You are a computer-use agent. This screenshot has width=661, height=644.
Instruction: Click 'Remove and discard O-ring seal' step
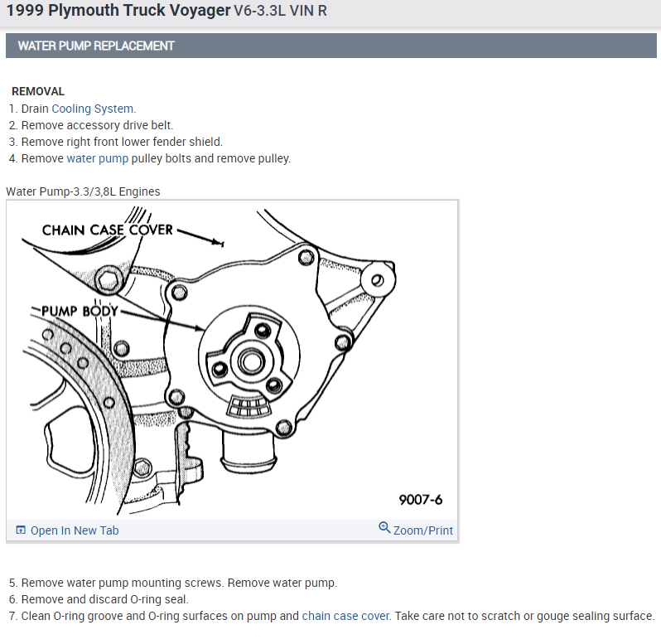pos(105,599)
